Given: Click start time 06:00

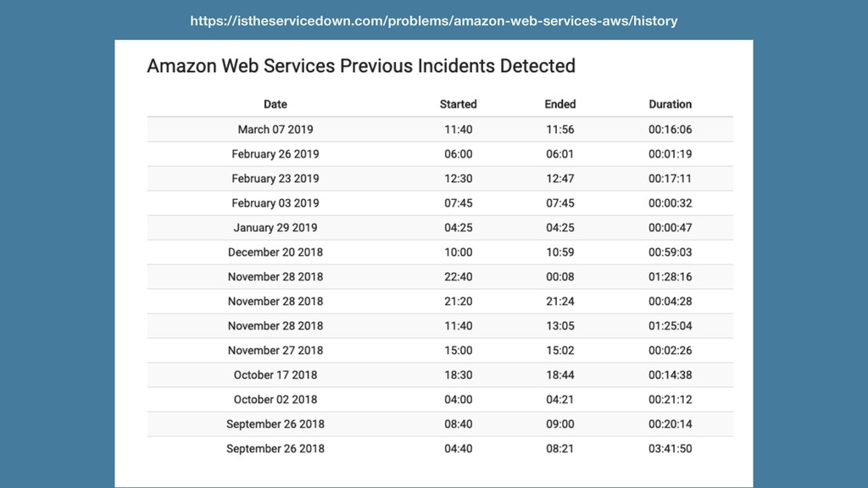Looking at the screenshot, I should click(x=459, y=154).
